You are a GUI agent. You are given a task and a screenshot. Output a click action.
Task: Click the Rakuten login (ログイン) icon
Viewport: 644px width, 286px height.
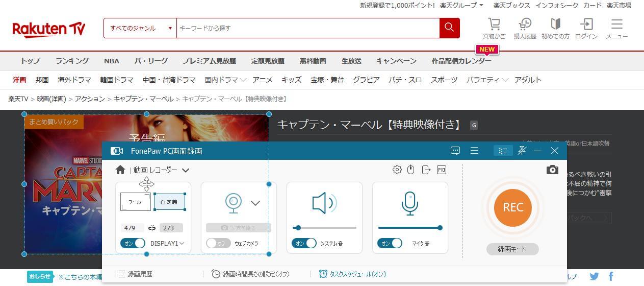coord(586,28)
